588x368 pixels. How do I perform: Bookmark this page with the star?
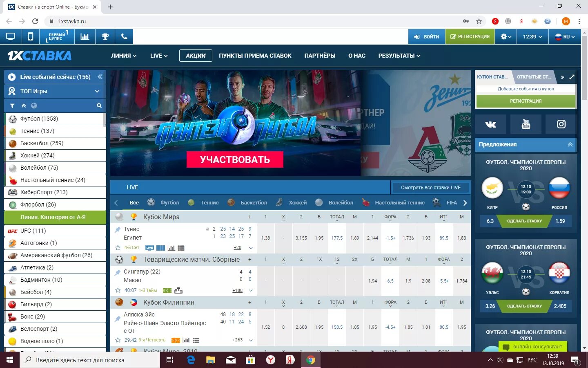coord(479,21)
